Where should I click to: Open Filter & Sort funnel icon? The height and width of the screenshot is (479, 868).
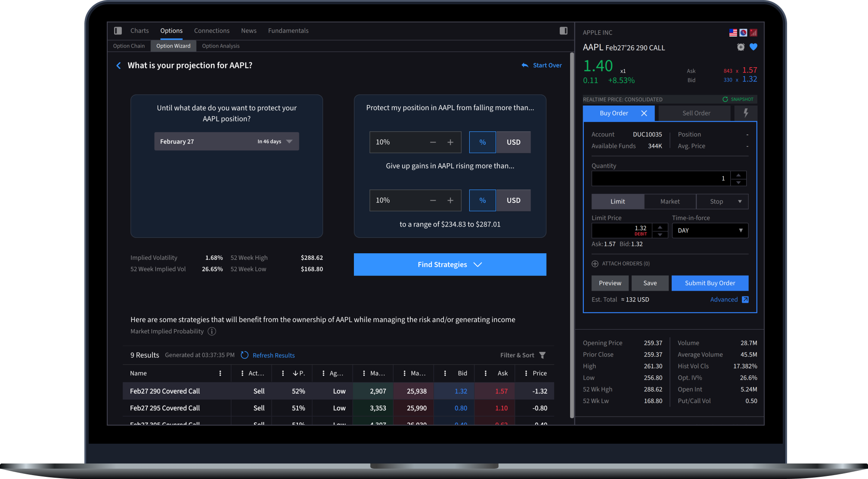tap(542, 355)
